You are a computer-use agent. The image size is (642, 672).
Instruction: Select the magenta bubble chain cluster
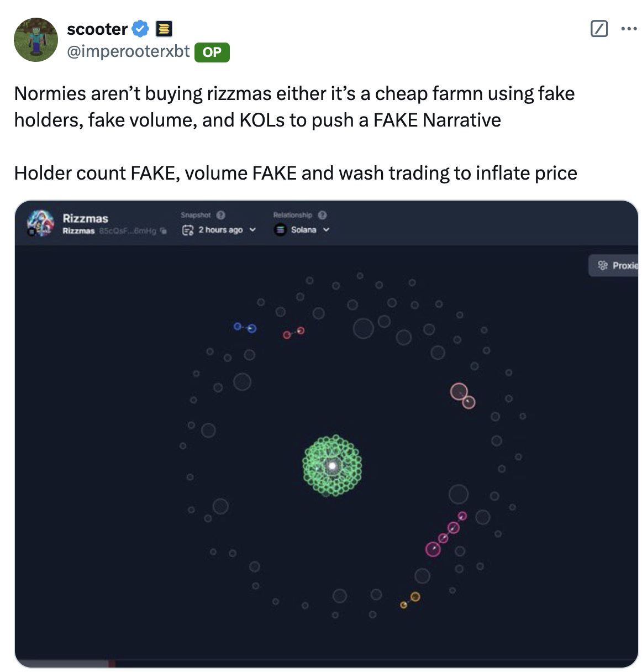(446, 534)
